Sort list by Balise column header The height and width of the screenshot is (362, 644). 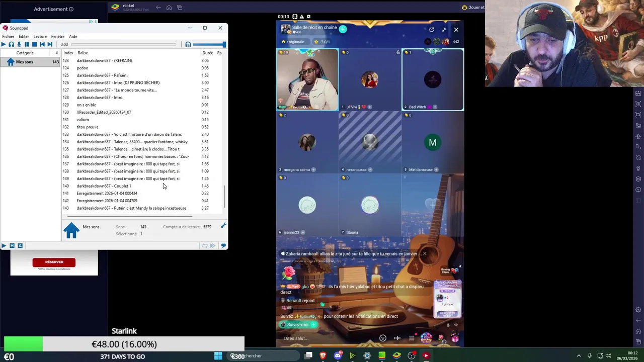(83, 53)
